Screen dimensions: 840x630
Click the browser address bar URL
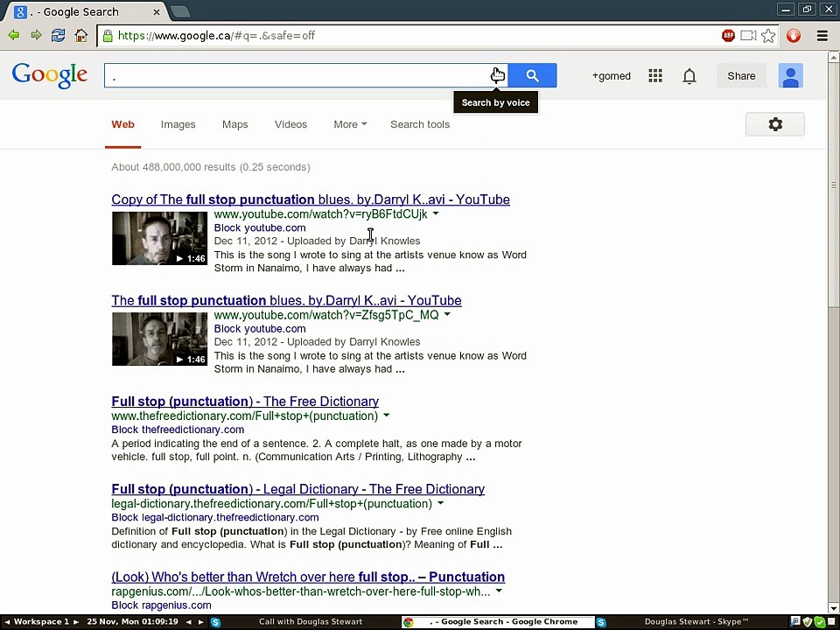click(216, 36)
